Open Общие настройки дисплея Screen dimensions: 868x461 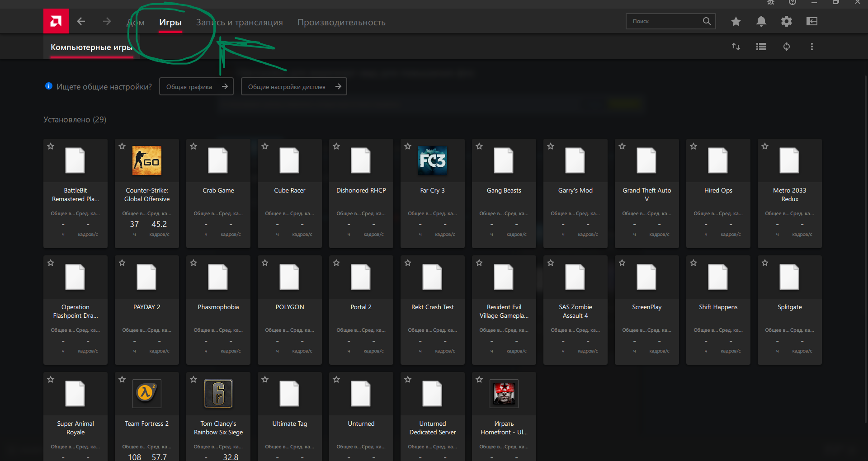[x=294, y=86]
